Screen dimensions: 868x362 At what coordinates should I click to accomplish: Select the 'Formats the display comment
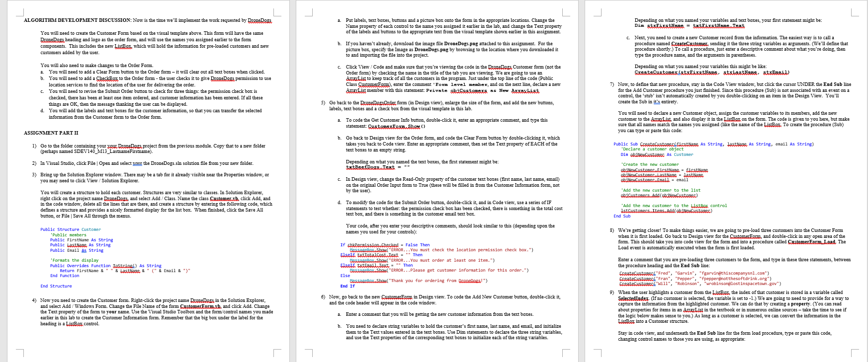pyautogui.click(x=75, y=260)
